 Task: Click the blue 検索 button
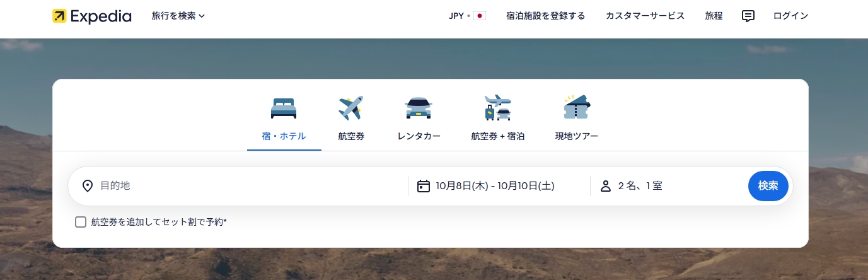pyautogui.click(x=768, y=186)
